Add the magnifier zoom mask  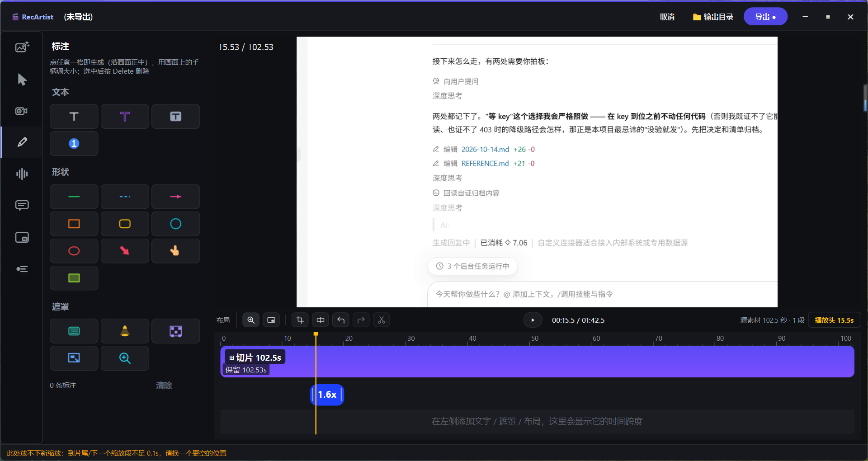click(x=125, y=358)
